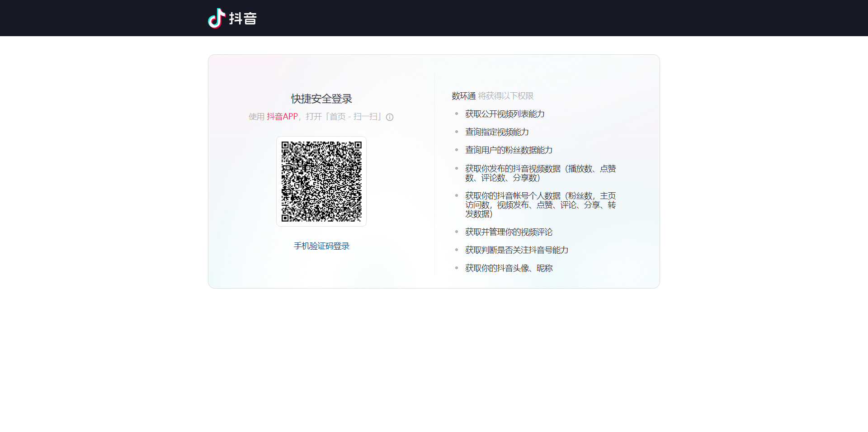Click the 抖音 wordmark in the header
The height and width of the screenshot is (432, 868).
tap(243, 19)
